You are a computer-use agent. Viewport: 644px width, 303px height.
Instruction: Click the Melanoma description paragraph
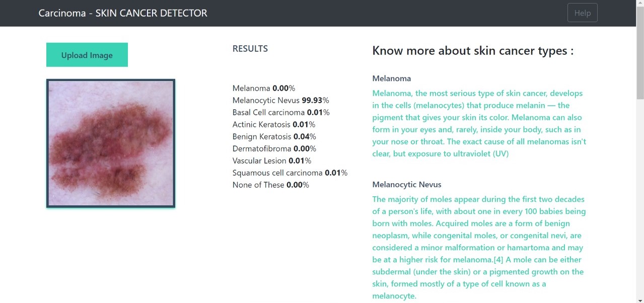click(477, 123)
